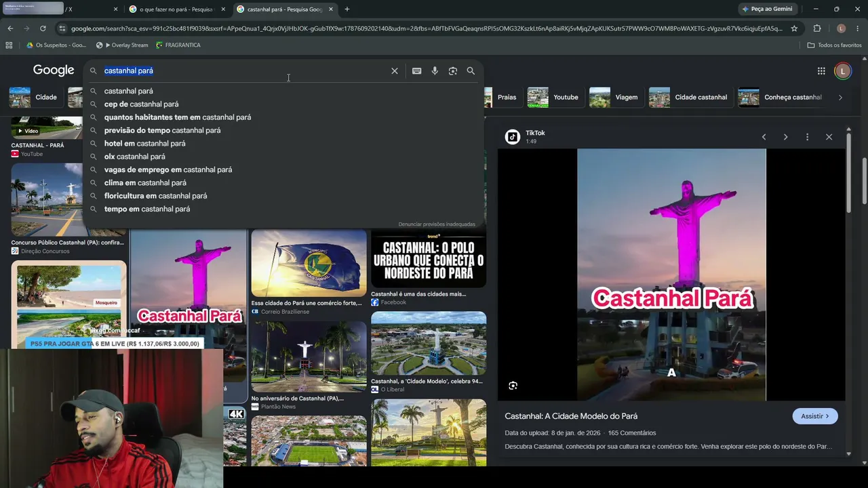The width and height of the screenshot is (868, 488).
Task: Reload the current page
Action: [x=43, y=28]
